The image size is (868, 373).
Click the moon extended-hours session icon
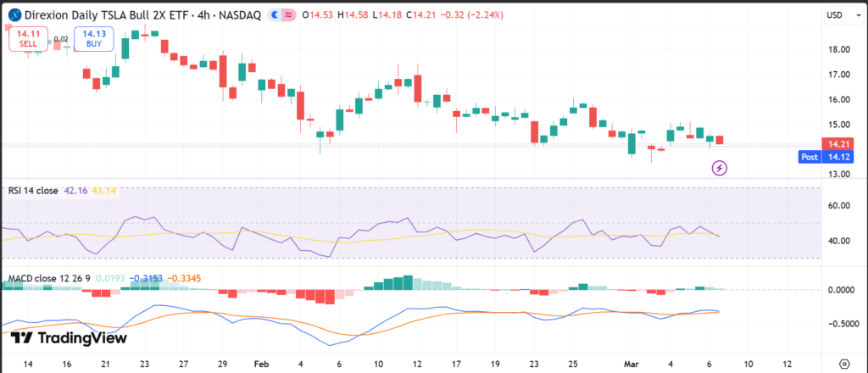pos(278,15)
